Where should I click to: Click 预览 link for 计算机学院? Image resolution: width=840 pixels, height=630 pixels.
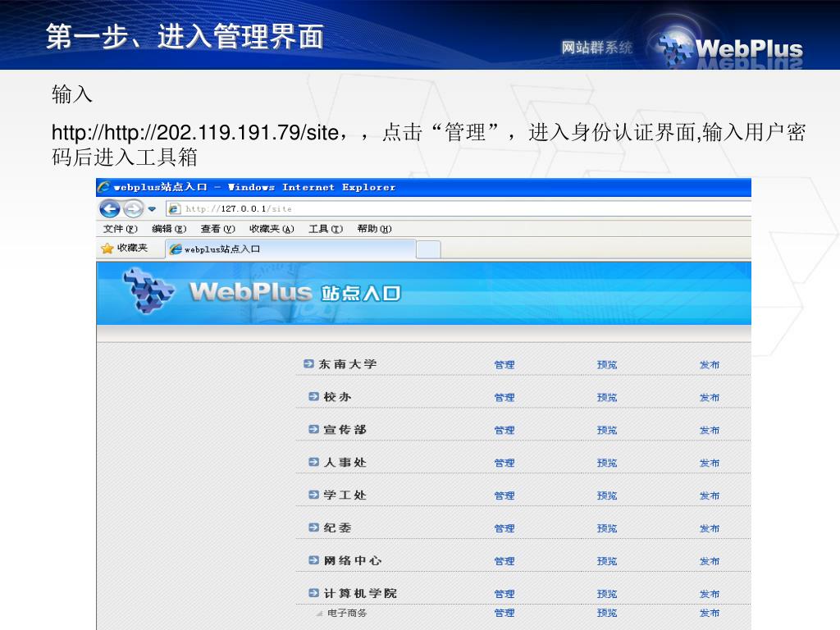[607, 594]
